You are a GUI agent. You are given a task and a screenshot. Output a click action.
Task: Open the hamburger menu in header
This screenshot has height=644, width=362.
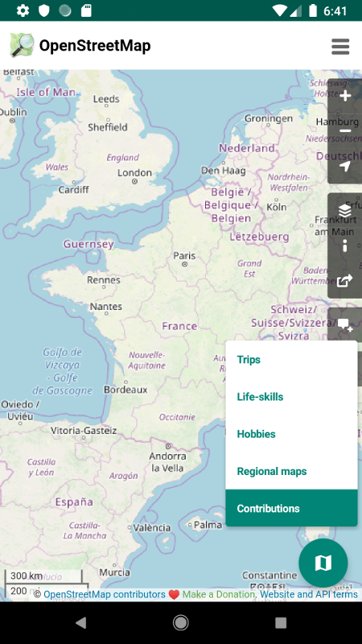(340, 47)
